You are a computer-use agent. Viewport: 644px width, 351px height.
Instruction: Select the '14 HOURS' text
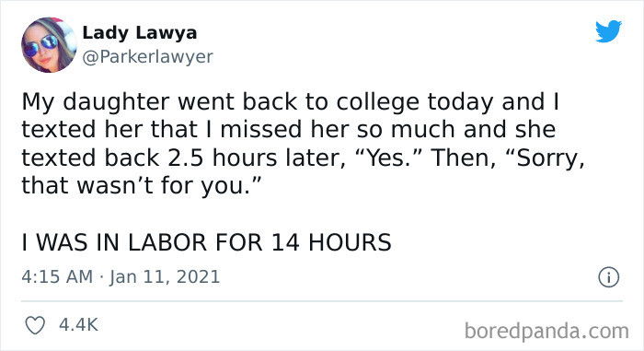click(331, 242)
